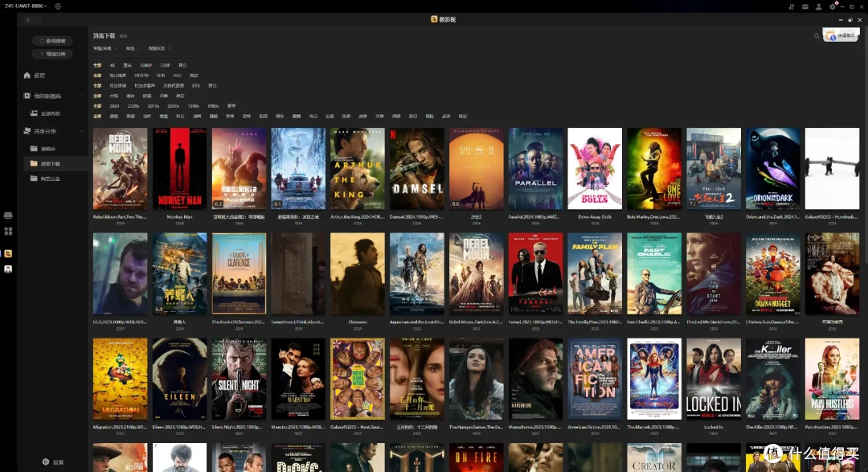868x472 pixels.
Task: Open the quick note floating button
Action: pyautogui.click(x=841, y=35)
